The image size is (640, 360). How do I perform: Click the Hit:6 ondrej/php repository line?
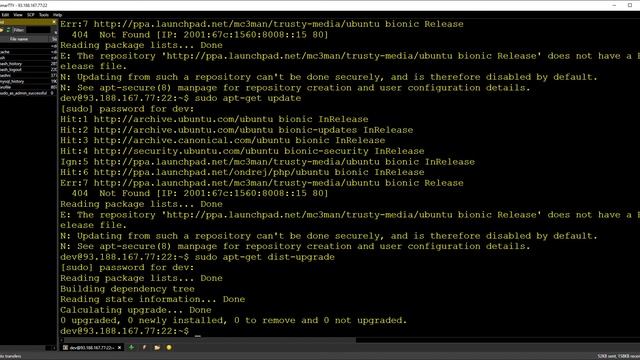click(x=242, y=172)
